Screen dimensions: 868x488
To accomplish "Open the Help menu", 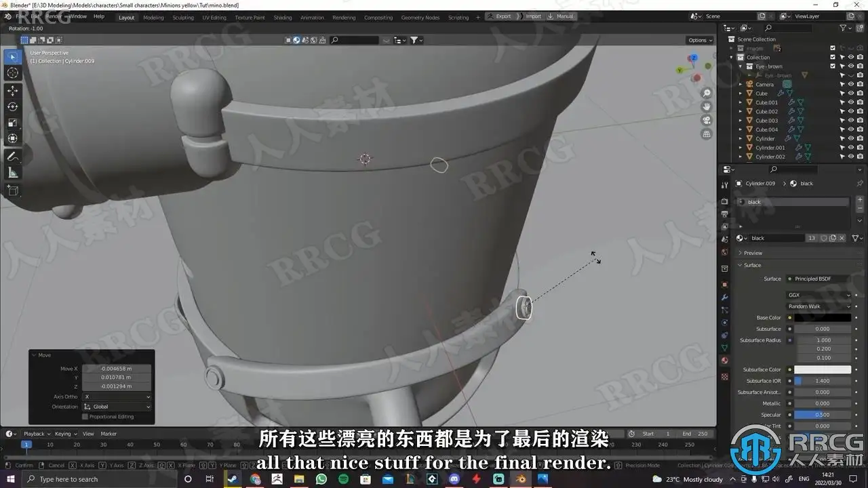I will (x=99, y=16).
